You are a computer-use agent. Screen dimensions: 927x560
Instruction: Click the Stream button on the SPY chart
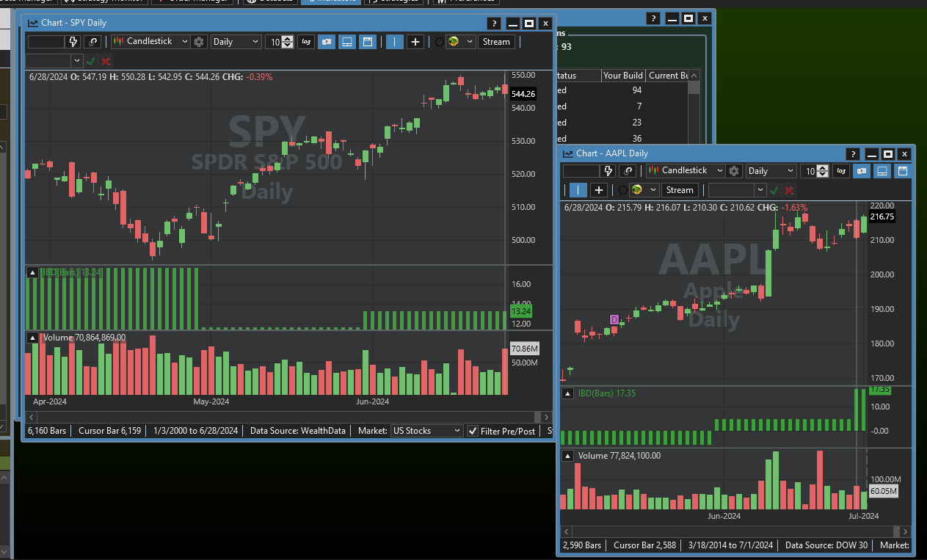(x=496, y=42)
